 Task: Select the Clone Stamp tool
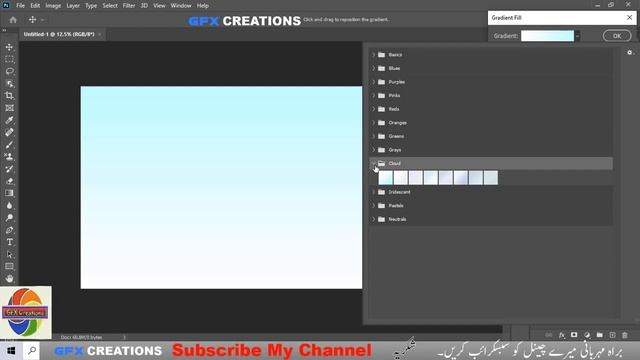(x=9, y=157)
